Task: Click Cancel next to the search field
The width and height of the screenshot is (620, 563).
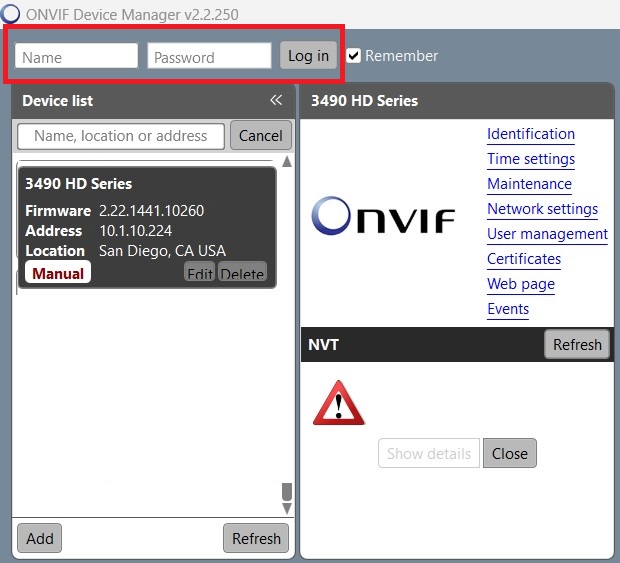Action: coord(261,136)
